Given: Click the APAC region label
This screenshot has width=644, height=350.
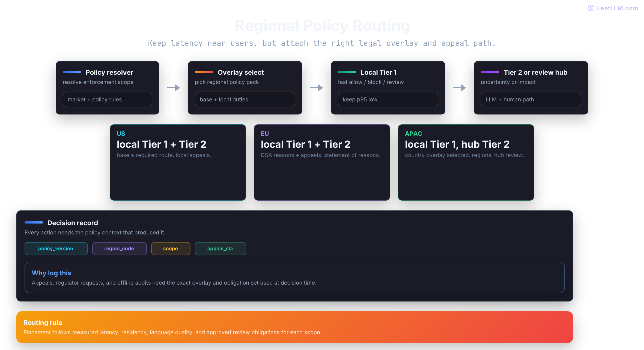Looking at the screenshot, I should 413,134.
